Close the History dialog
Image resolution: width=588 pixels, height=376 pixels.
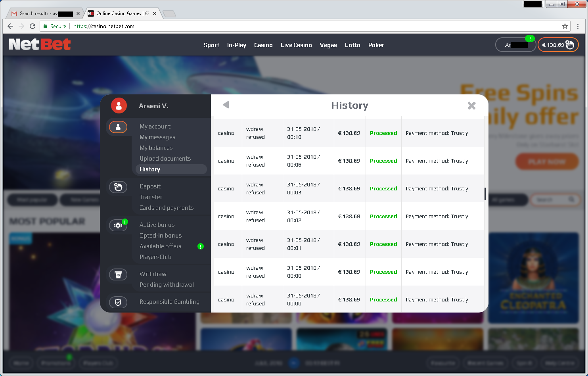[471, 106]
